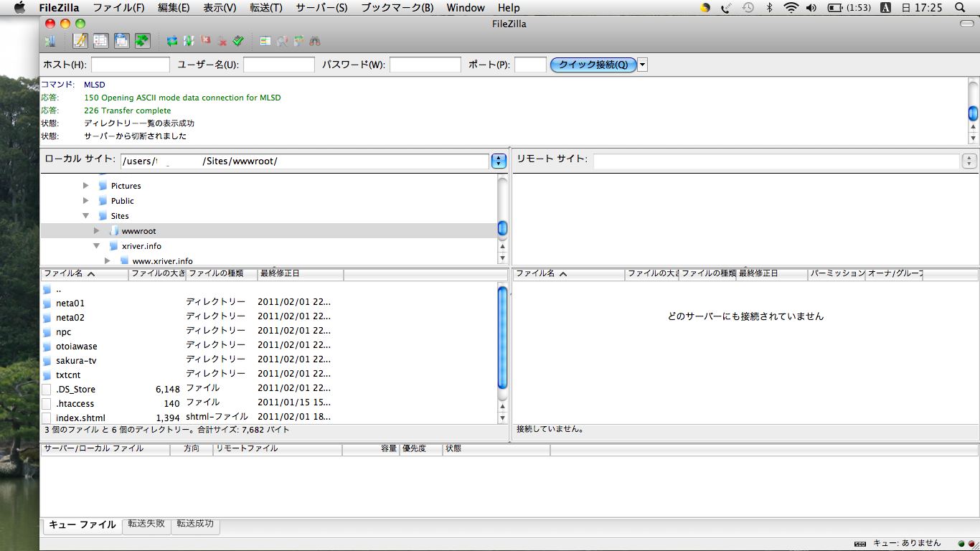Open the local site path dropdown
The height and width of the screenshot is (551, 980).
pyautogui.click(x=499, y=161)
